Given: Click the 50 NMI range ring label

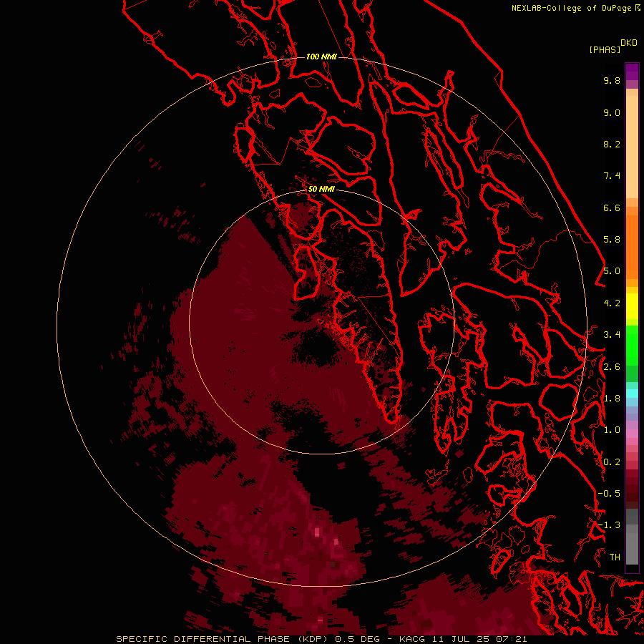Looking at the screenshot, I should click(x=321, y=190).
